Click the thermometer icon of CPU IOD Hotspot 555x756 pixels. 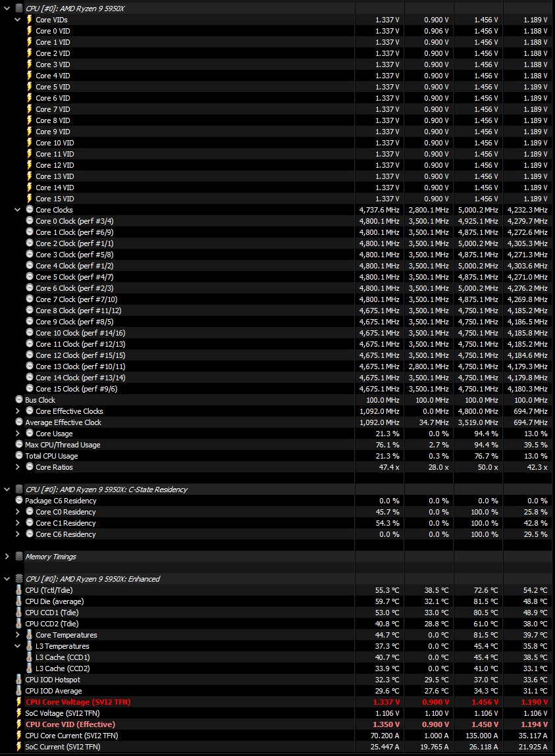click(19, 679)
